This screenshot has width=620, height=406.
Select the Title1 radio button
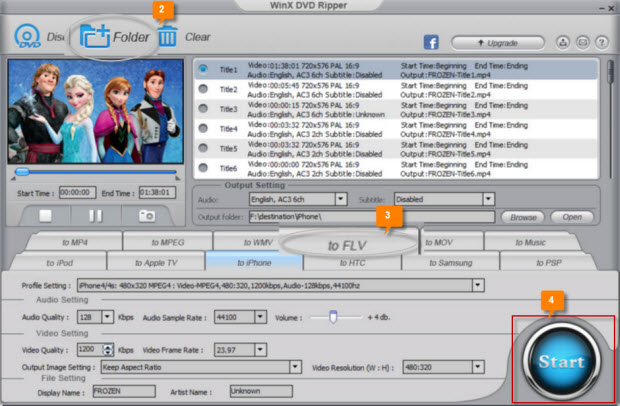point(203,69)
